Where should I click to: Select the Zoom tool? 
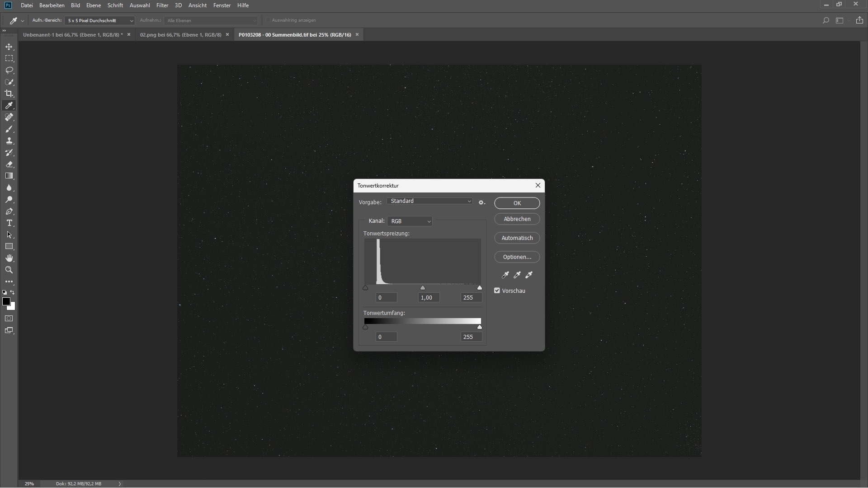tap(9, 270)
